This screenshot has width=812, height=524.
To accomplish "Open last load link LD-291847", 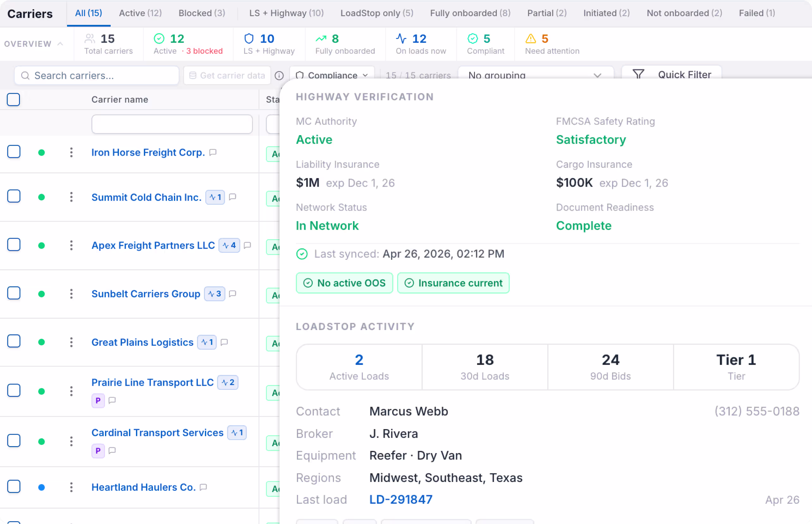I will 401,500.
